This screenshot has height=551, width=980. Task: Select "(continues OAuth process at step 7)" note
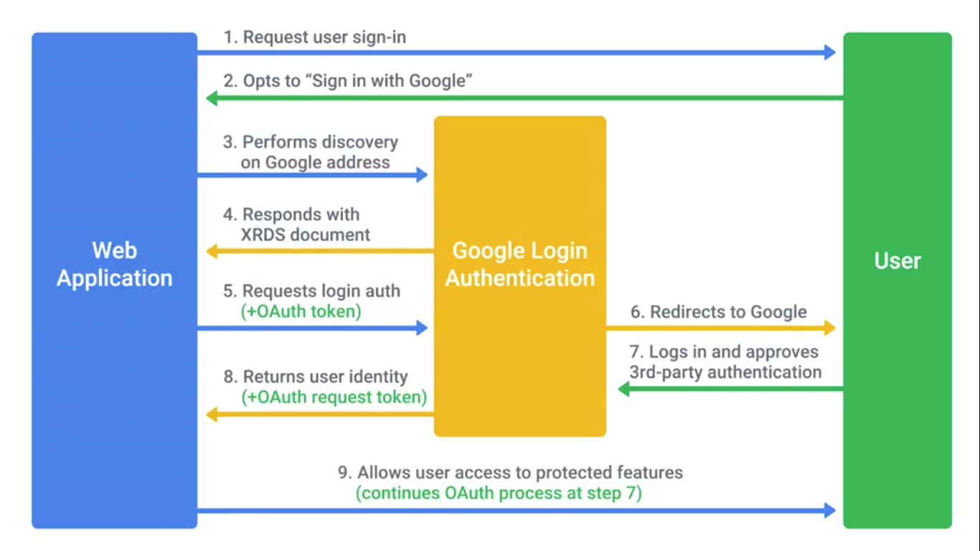click(x=499, y=493)
